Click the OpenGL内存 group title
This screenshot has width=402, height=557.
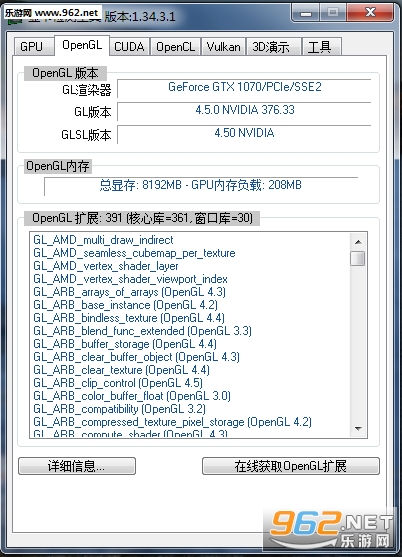pyautogui.click(x=58, y=166)
